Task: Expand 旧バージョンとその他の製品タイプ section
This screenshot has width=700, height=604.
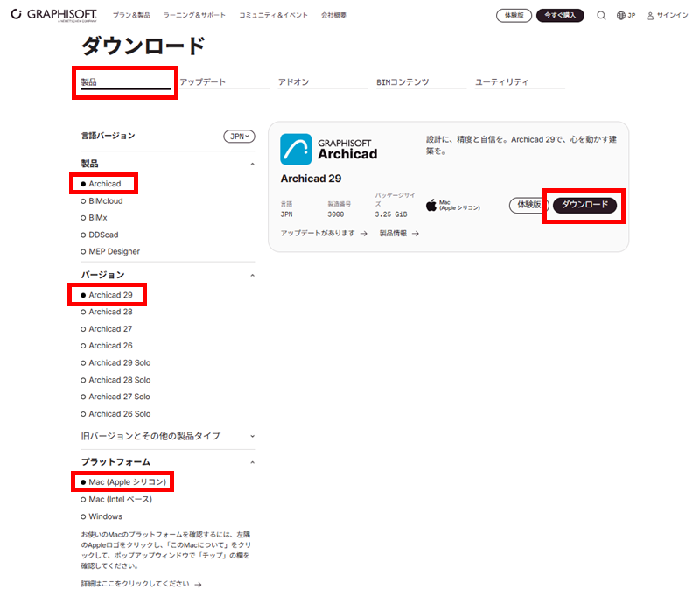Action: click(167, 436)
